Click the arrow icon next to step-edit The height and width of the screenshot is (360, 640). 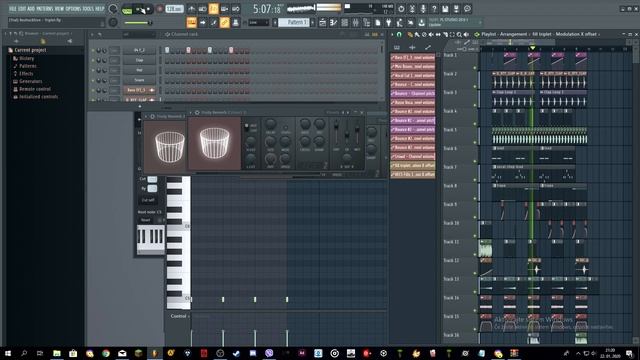click(x=202, y=22)
